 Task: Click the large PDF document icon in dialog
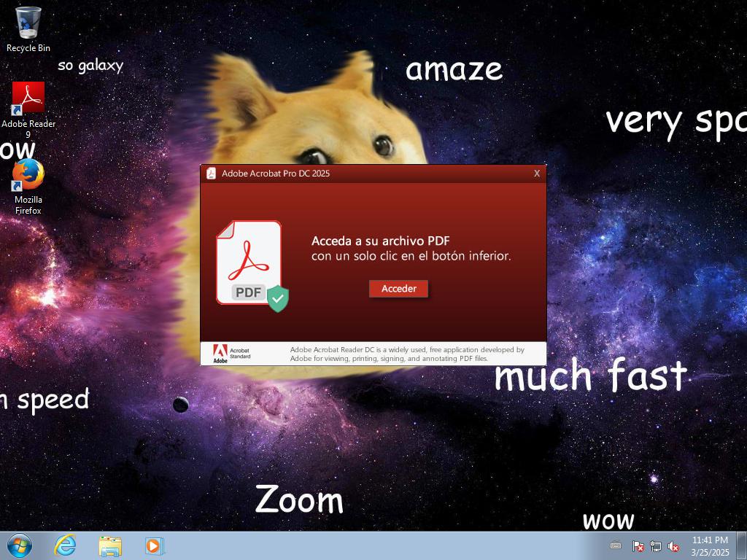pos(249,262)
